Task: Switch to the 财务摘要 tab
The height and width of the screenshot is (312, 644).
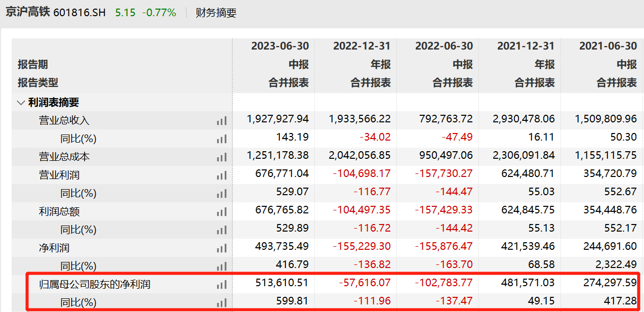Action: tap(216, 13)
